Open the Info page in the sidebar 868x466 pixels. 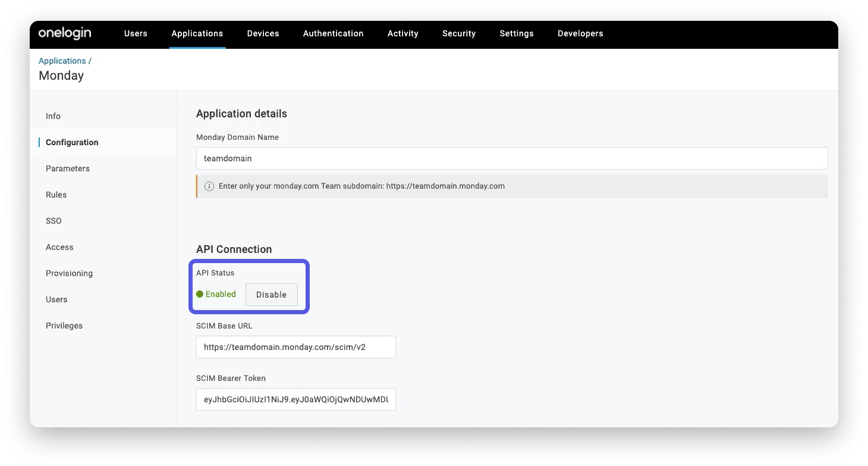(x=53, y=116)
